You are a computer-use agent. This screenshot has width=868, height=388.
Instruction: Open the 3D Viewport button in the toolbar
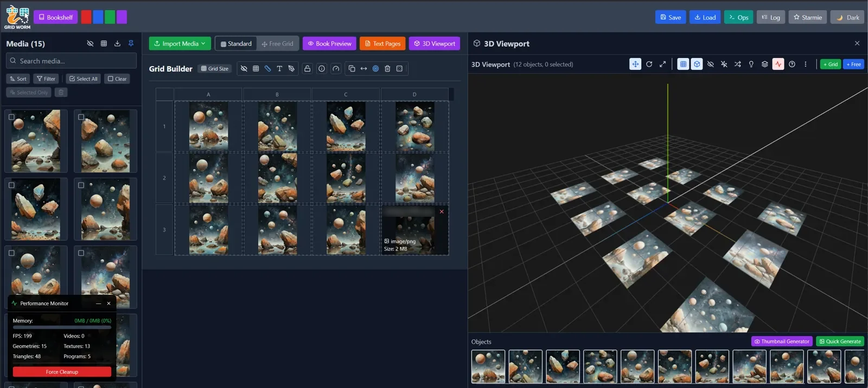coord(434,43)
